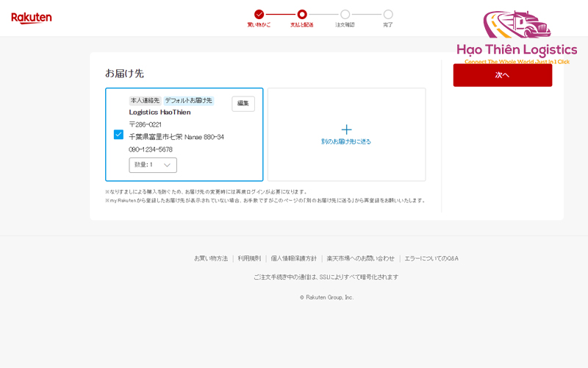Image resolution: width=588 pixels, height=368 pixels.
Task: Click the final completion step circle
Action: click(388, 14)
